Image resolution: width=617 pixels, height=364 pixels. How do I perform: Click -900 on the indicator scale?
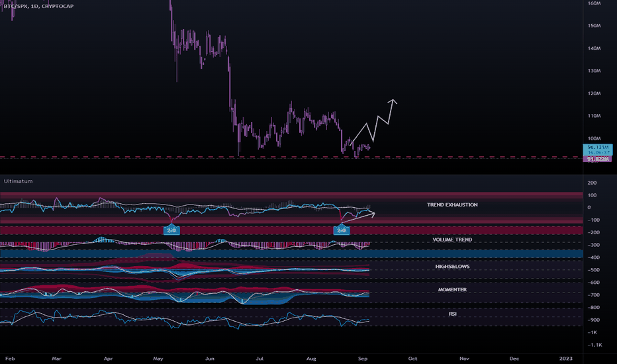593,320
